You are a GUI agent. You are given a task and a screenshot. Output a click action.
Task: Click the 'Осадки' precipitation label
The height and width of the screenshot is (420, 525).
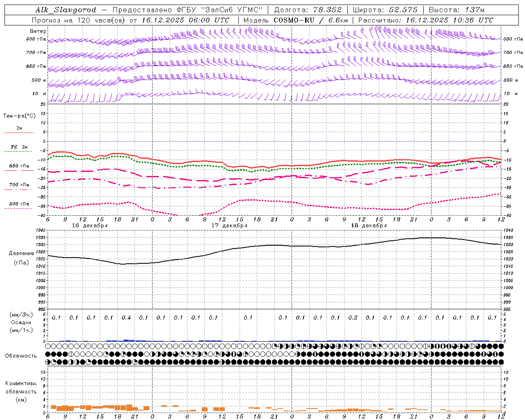point(21,322)
